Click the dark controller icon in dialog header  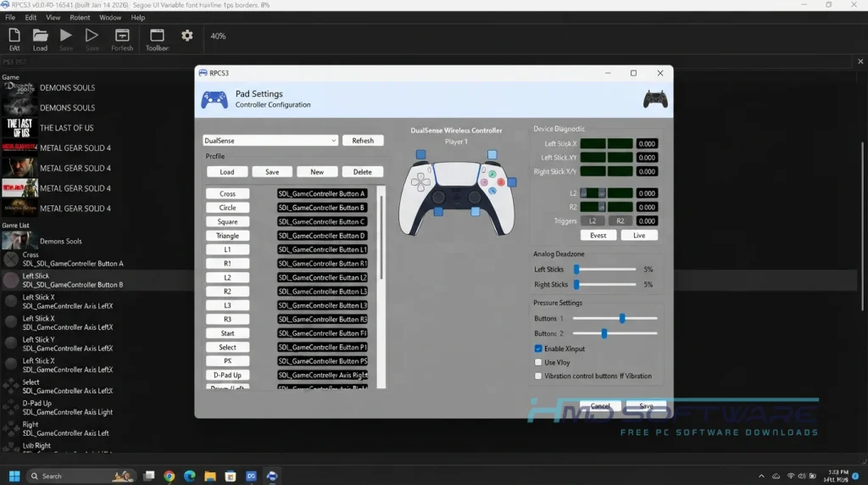(x=655, y=100)
